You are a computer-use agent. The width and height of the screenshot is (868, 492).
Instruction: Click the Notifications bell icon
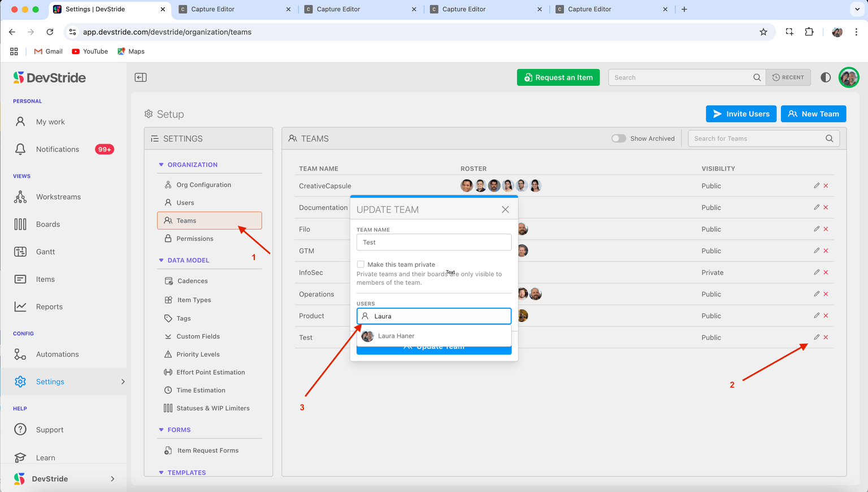tap(20, 149)
